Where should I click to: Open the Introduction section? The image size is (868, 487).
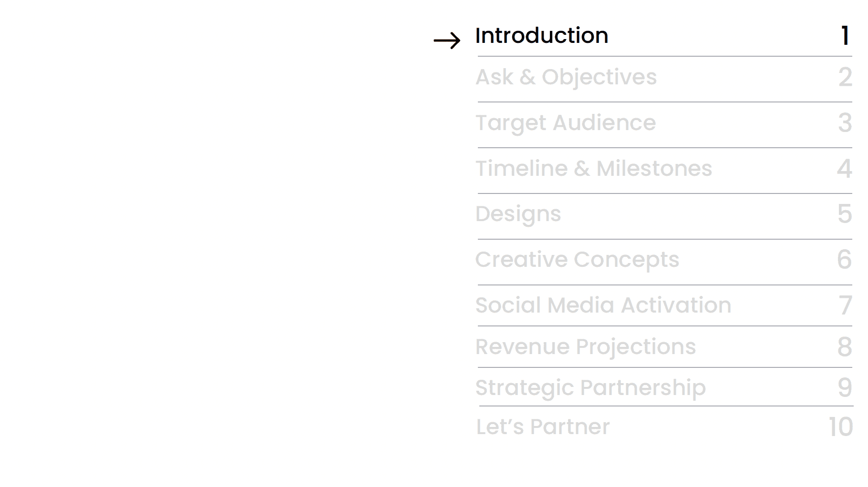pos(542,36)
